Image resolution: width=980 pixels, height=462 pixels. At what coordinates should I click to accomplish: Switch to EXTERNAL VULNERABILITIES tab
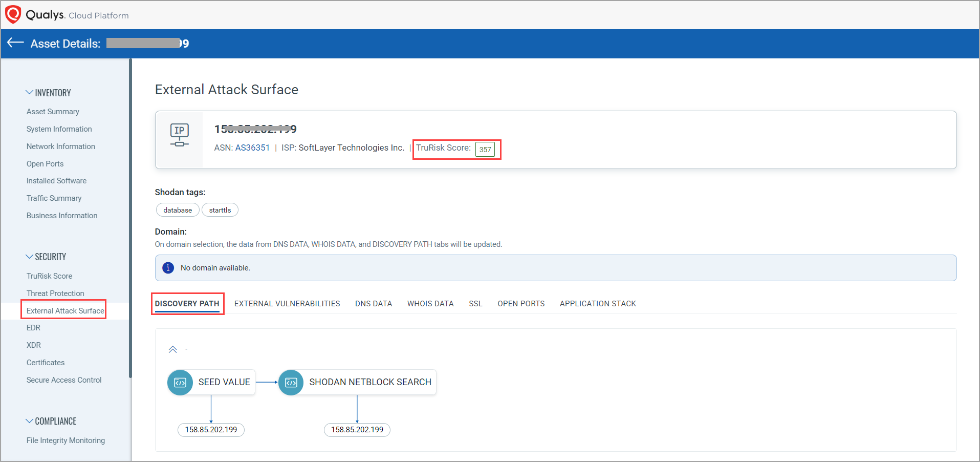[287, 304]
